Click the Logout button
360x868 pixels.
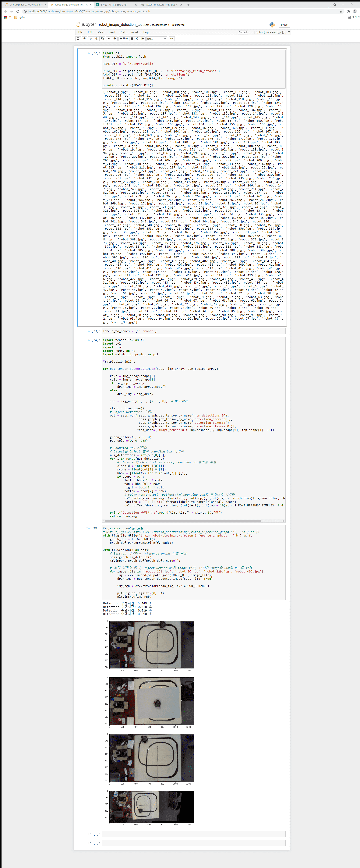click(x=284, y=25)
